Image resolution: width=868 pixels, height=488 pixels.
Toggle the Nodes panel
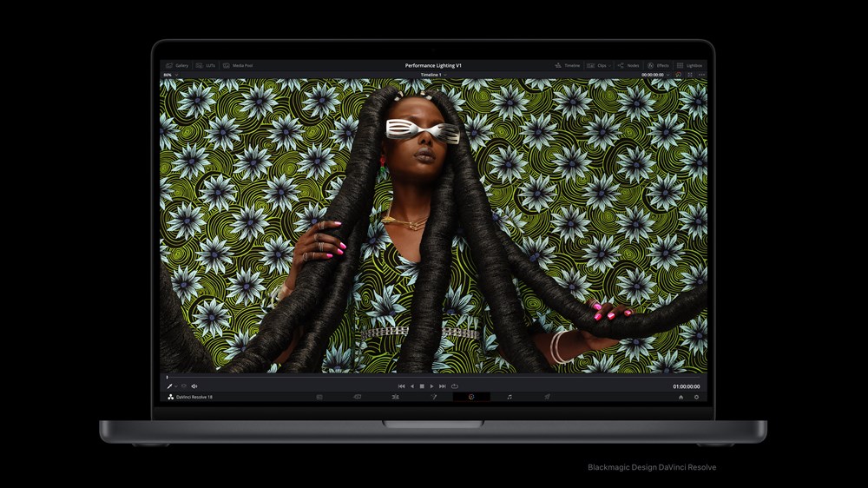pyautogui.click(x=628, y=65)
